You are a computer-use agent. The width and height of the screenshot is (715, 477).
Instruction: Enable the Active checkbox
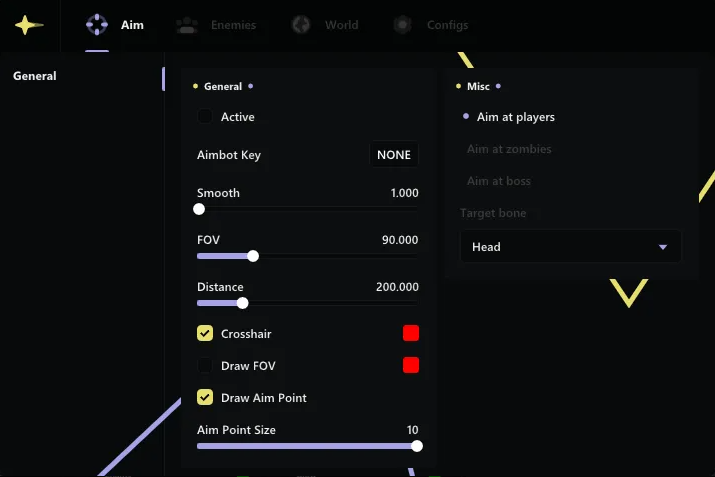click(x=205, y=117)
